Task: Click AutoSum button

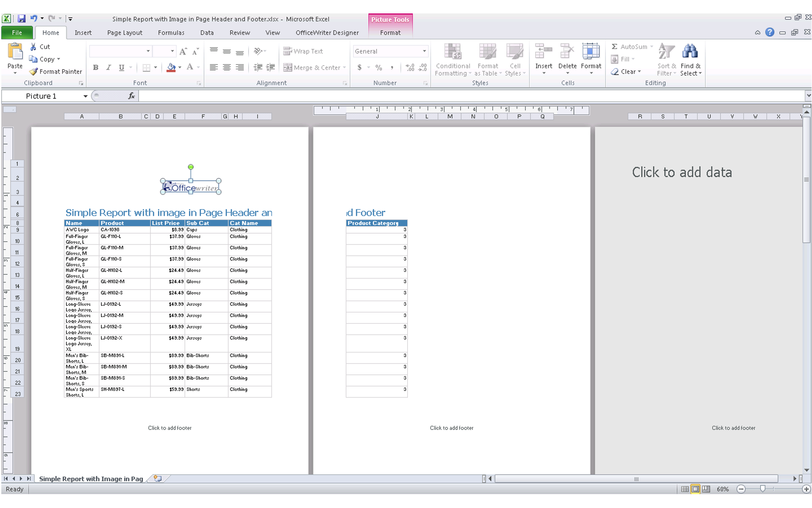Action: click(632, 47)
